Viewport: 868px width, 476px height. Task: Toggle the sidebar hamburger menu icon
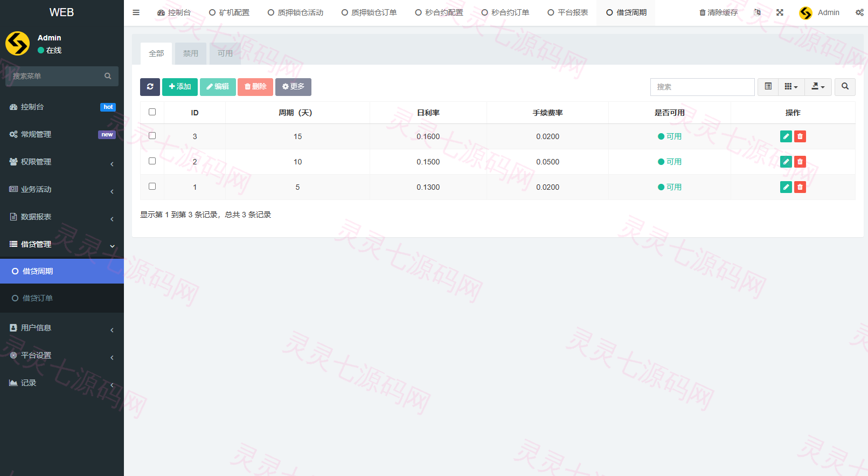point(136,12)
